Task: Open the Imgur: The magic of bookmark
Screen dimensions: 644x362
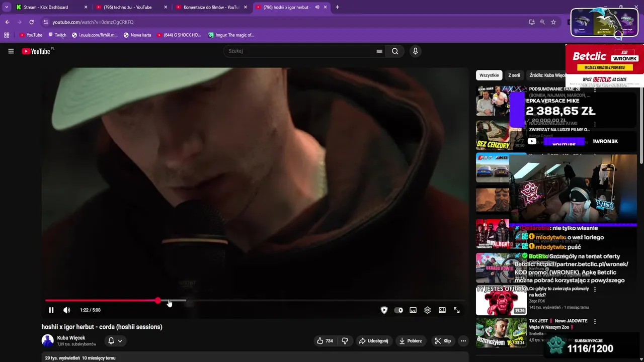Action: click(231, 35)
